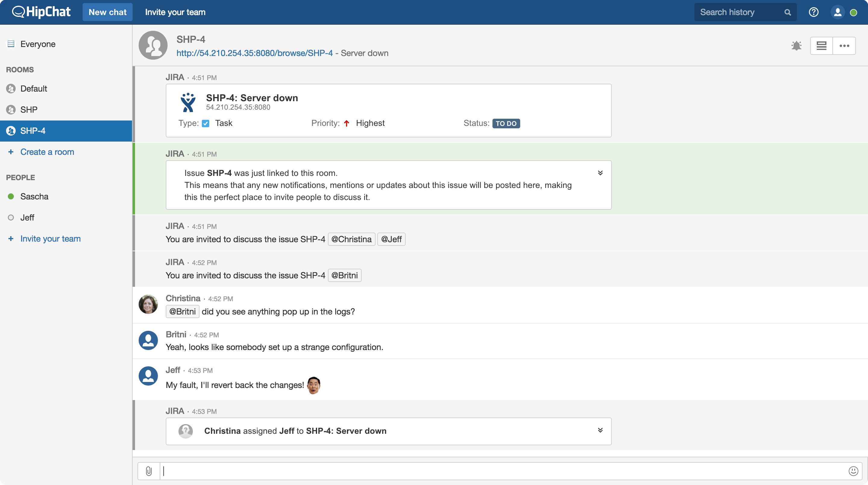Expand the issue linked notification card
This screenshot has width=868, height=485.
600,173
